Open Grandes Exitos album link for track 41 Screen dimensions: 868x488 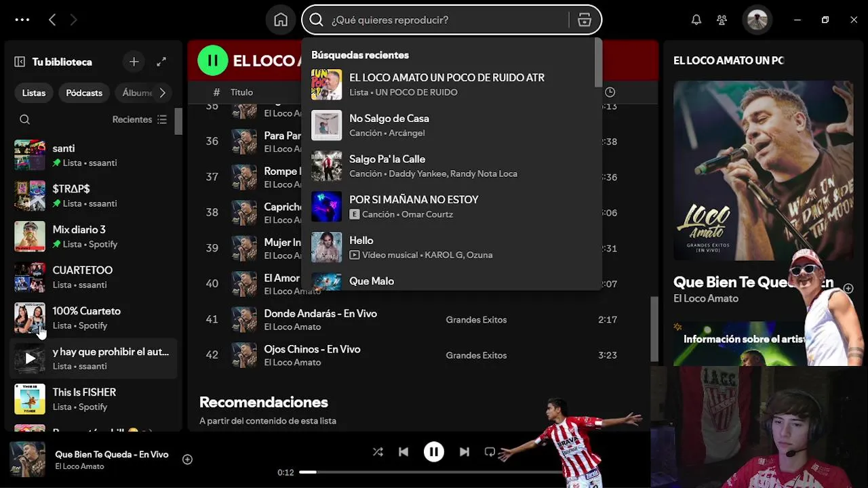pyautogui.click(x=476, y=319)
